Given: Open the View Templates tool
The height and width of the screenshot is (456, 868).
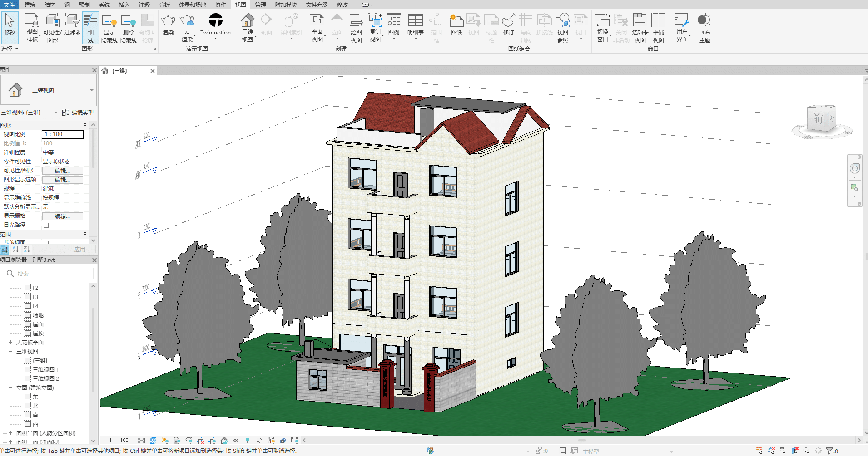Looking at the screenshot, I should [x=32, y=27].
